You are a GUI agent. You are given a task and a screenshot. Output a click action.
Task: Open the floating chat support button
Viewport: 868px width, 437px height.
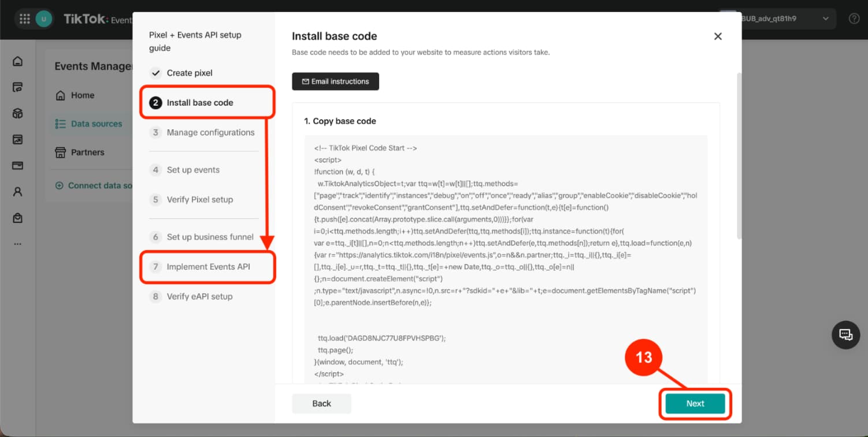coord(845,334)
